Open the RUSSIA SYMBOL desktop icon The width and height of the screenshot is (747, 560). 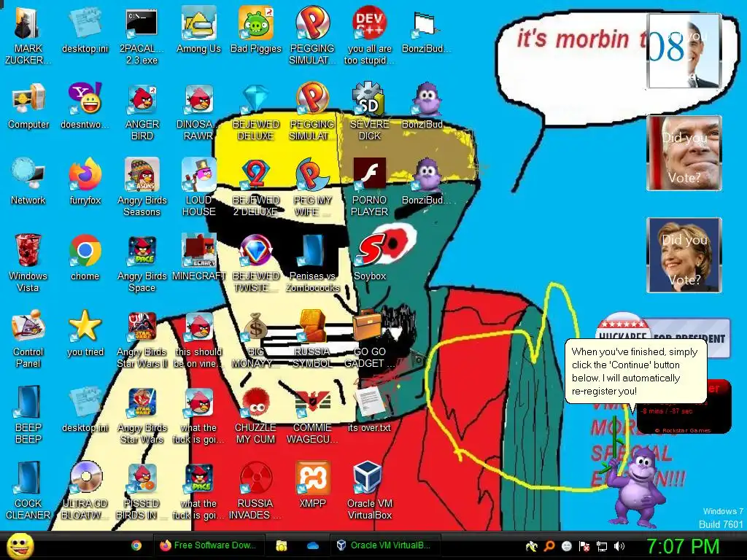tap(312, 339)
